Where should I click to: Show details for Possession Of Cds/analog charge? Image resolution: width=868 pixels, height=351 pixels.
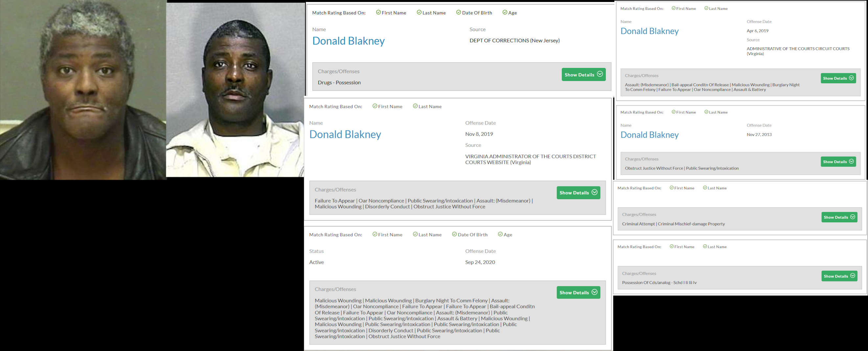coord(839,276)
